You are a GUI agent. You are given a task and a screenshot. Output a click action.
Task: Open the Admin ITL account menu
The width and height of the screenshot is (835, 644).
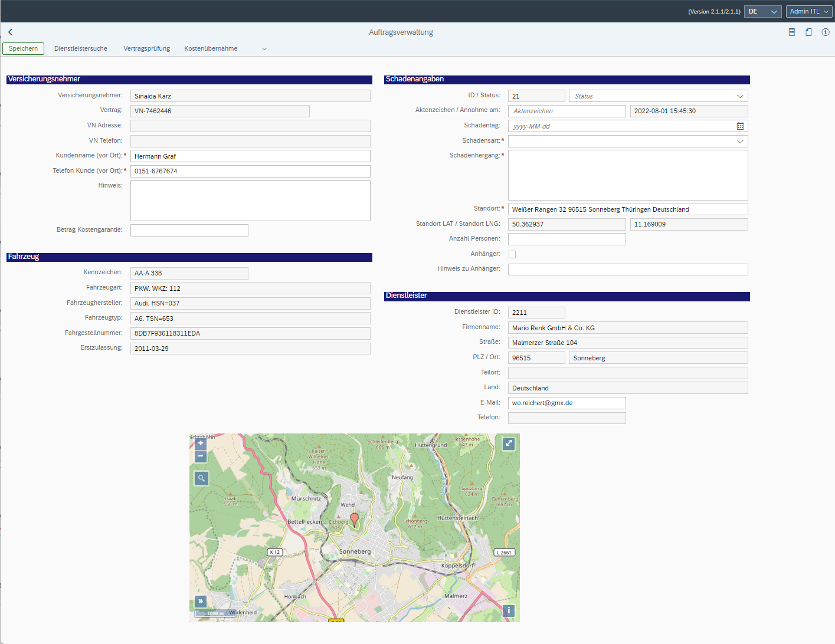pos(808,11)
